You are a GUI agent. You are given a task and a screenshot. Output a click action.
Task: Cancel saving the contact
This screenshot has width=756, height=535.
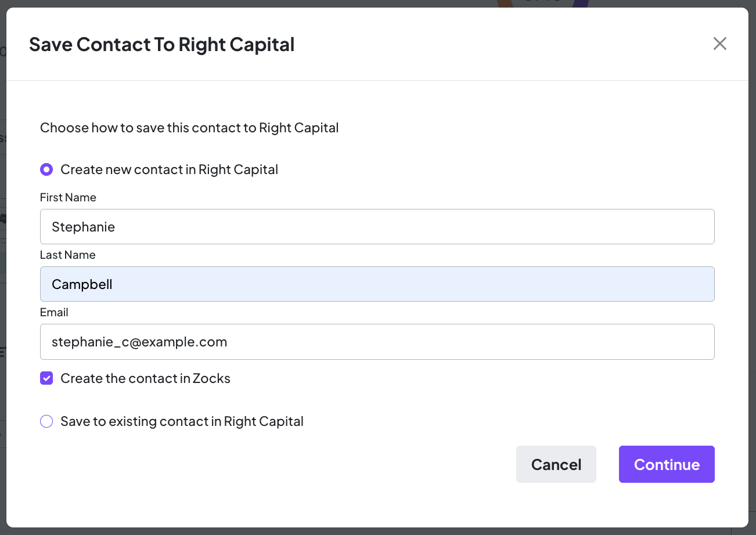[x=556, y=464]
